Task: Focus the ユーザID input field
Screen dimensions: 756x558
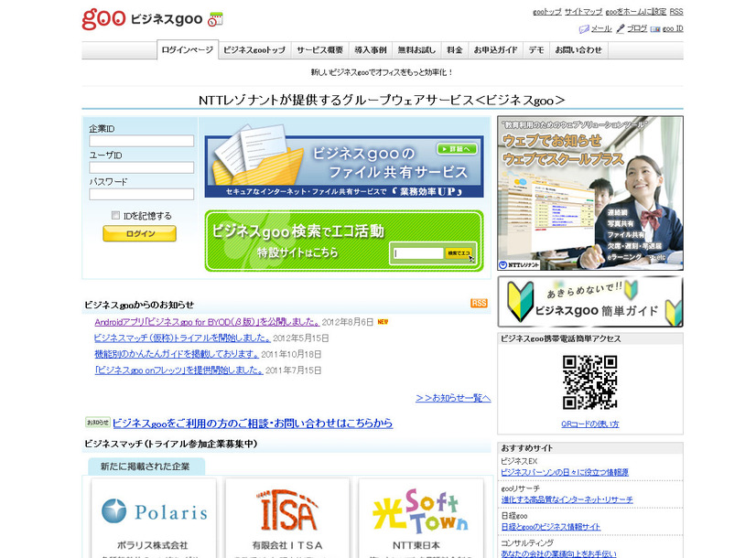Action: click(x=141, y=167)
